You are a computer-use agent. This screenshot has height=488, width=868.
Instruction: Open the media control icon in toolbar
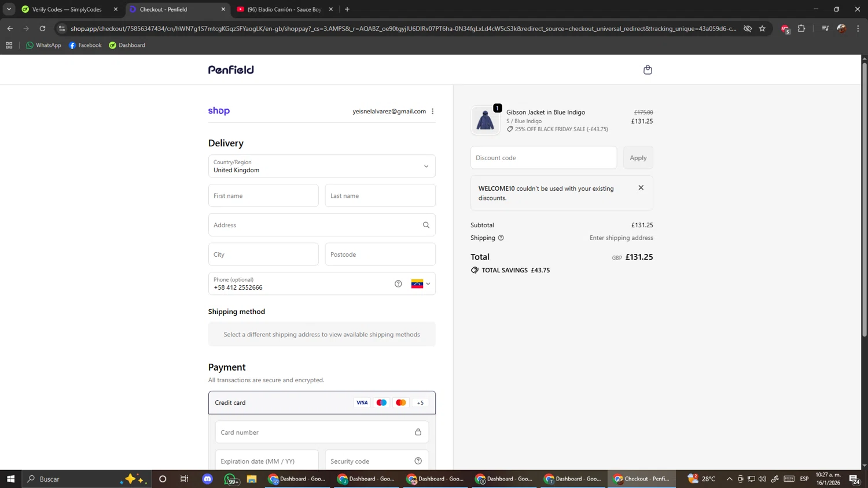click(825, 28)
